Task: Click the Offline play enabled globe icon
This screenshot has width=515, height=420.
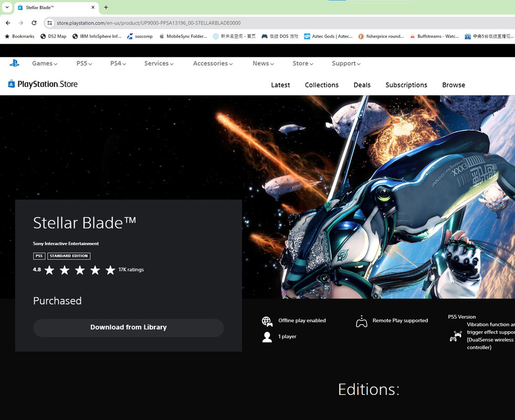Action: coord(267,321)
